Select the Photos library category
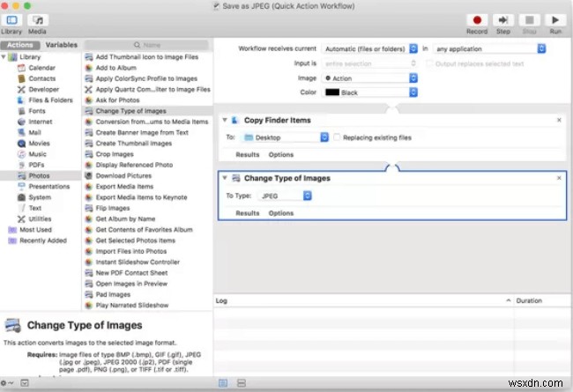Screen dimensions: 573x392 [x=41, y=175]
